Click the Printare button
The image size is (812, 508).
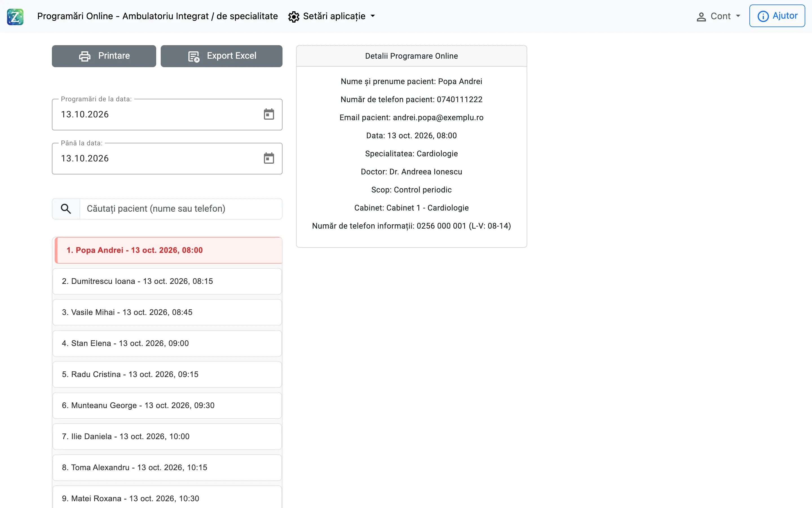pos(104,56)
